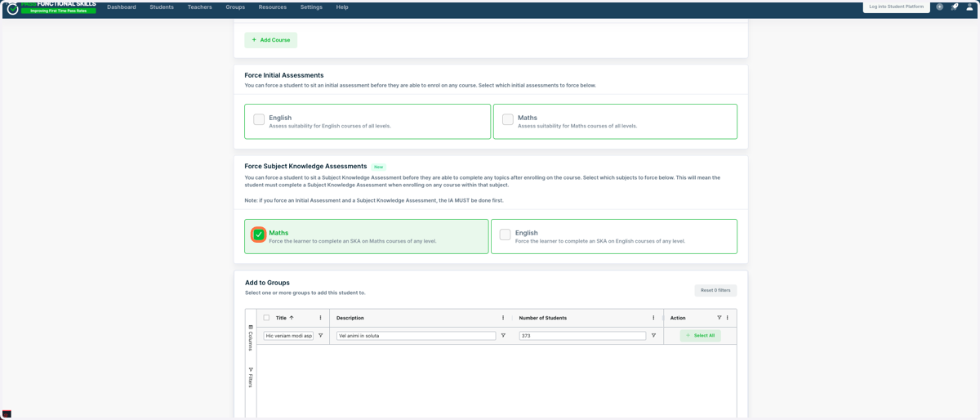Open the Columns side panel tab
Viewport: 980px width, 420px height.
click(x=251, y=337)
